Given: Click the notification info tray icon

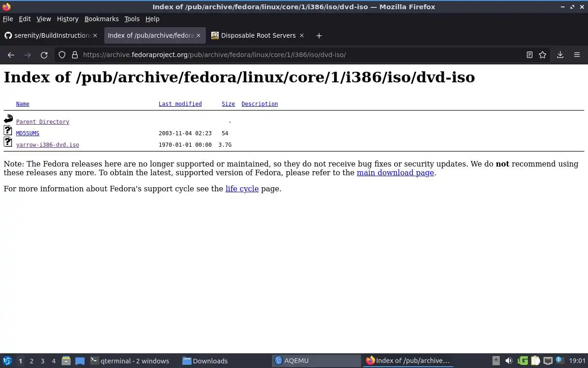Looking at the screenshot, I should tap(560, 360).
